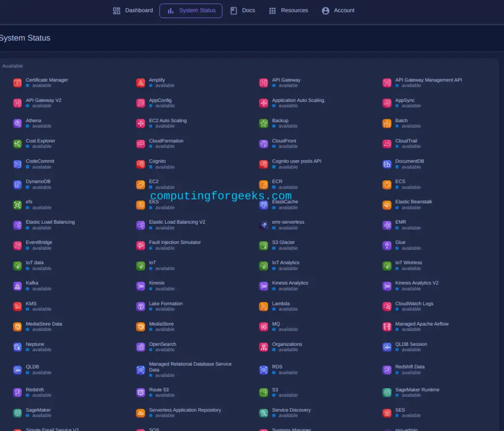Click the ECR service icon
The image size is (504, 431).
click(264, 185)
